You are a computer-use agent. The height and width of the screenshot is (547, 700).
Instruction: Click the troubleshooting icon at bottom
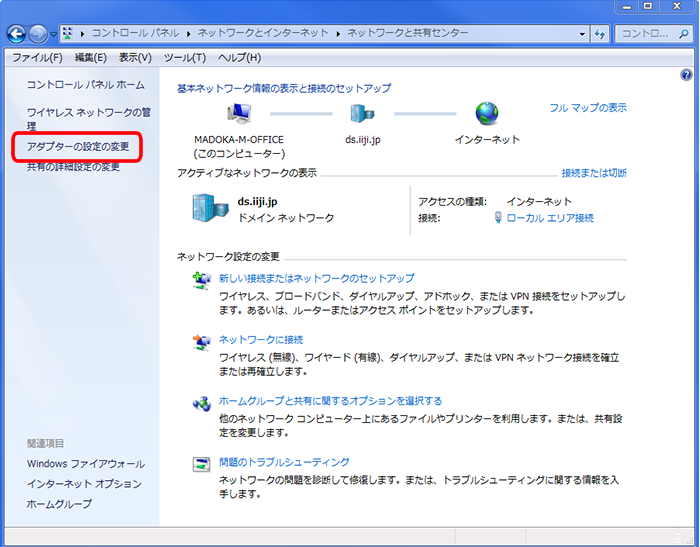click(x=201, y=464)
